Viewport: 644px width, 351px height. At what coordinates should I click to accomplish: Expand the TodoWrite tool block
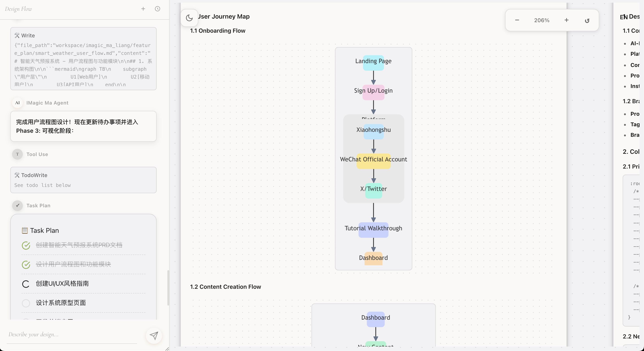(83, 180)
